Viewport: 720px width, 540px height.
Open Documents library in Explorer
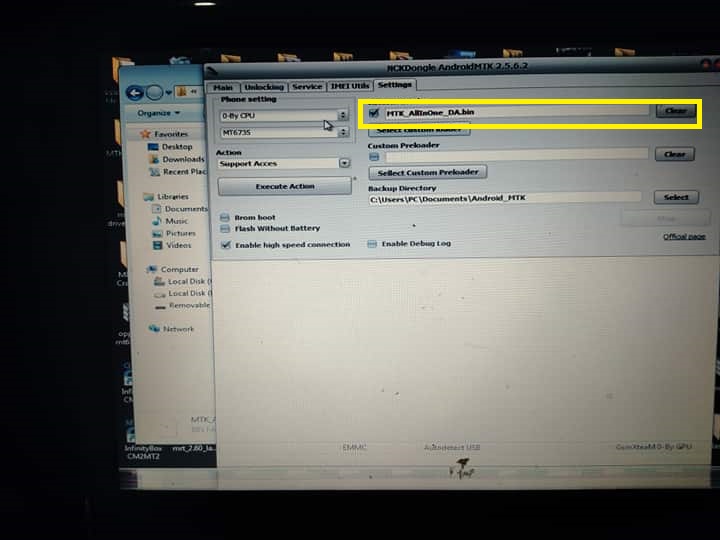click(x=186, y=209)
